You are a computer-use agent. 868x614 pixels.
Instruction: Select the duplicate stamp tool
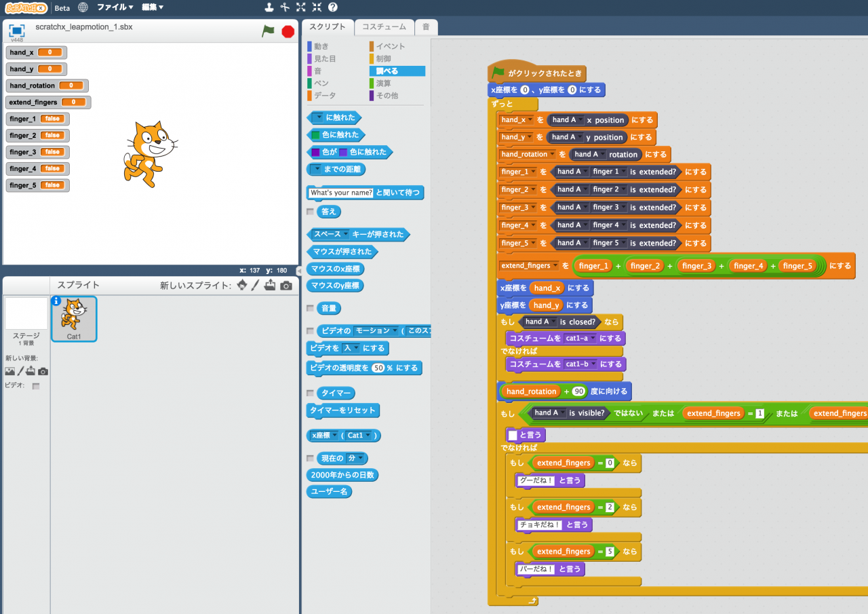pos(269,7)
